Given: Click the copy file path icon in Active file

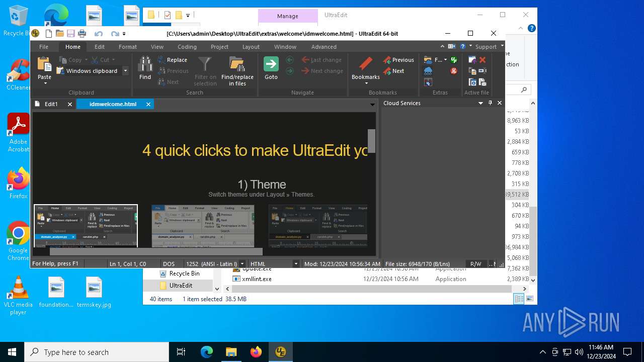Looking at the screenshot, I should point(472,71).
